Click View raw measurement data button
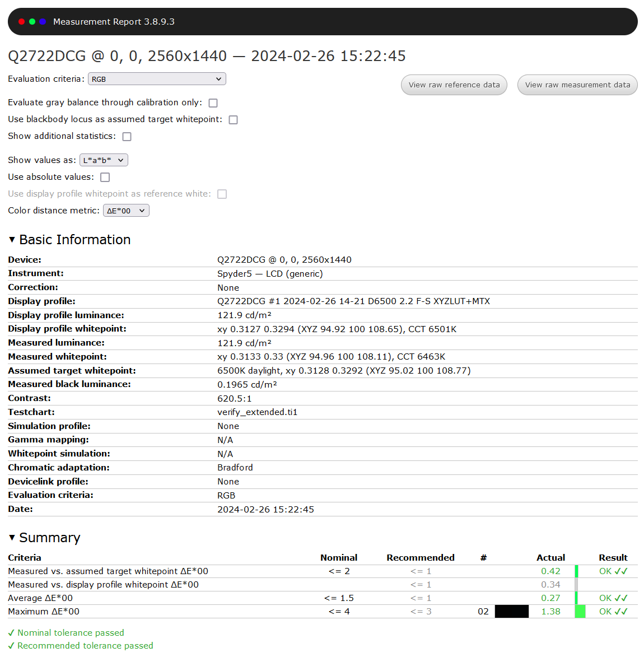Screen dimensions: 644x657 (577, 85)
